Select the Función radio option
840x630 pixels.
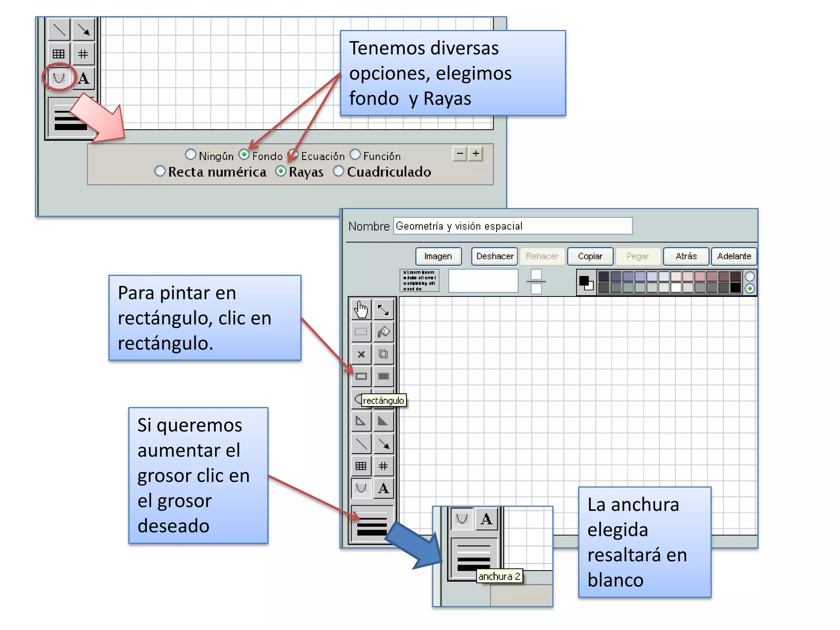[x=355, y=155]
